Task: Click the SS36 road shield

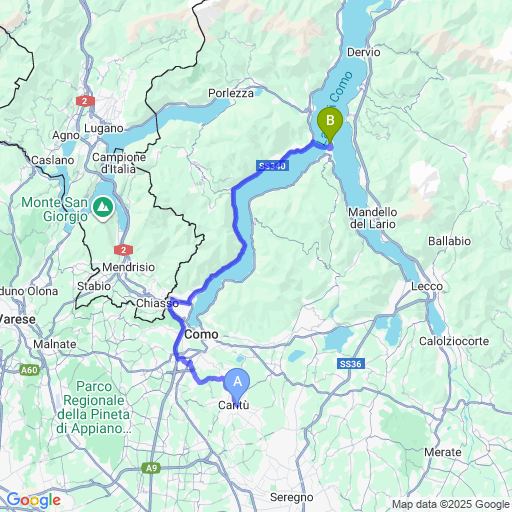Action: (351, 364)
